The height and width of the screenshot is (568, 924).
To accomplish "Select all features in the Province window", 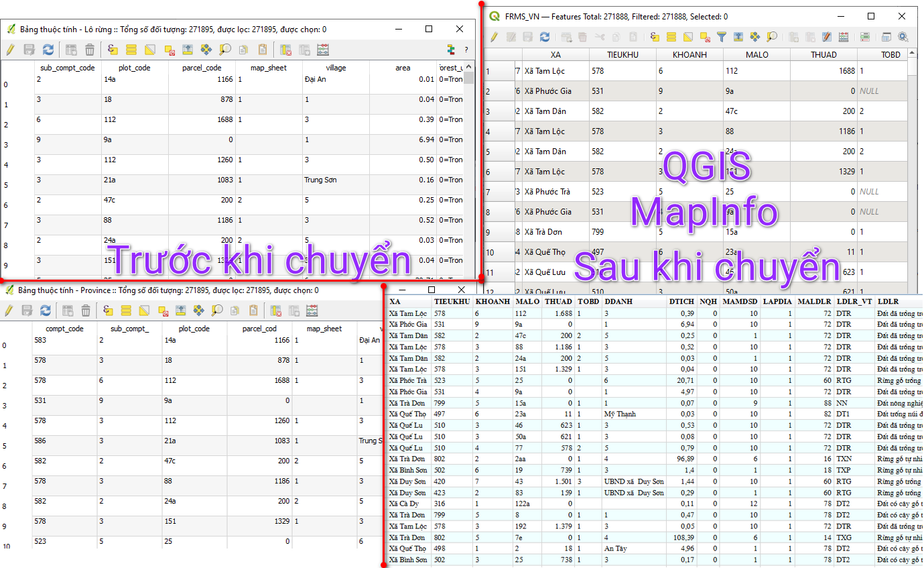I will click(126, 310).
